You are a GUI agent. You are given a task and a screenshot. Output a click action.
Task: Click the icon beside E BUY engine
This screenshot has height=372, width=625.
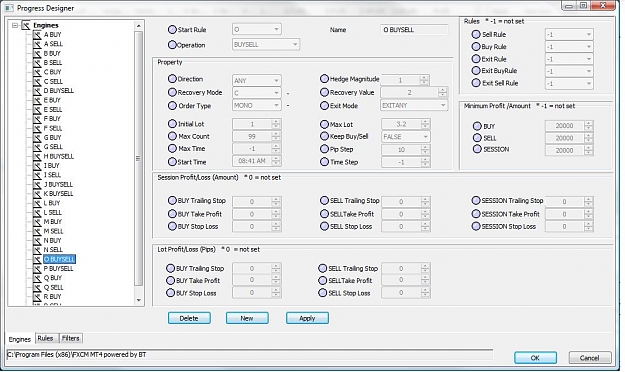click(x=37, y=100)
